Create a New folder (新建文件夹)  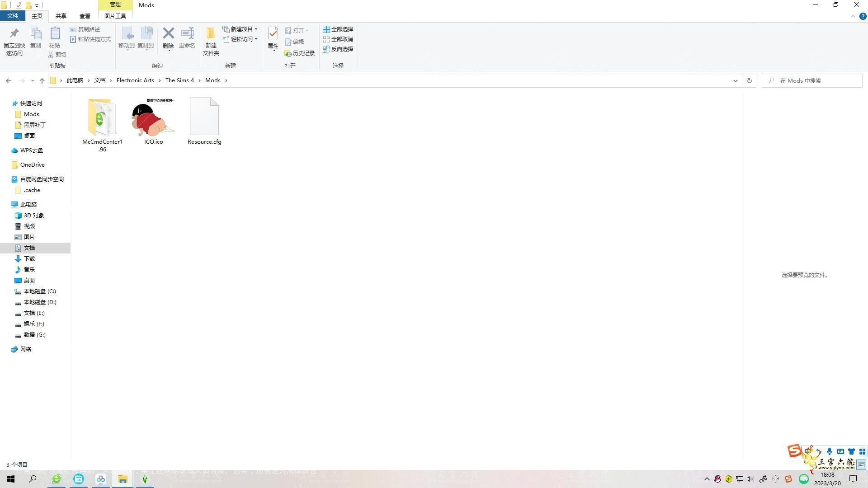point(211,42)
